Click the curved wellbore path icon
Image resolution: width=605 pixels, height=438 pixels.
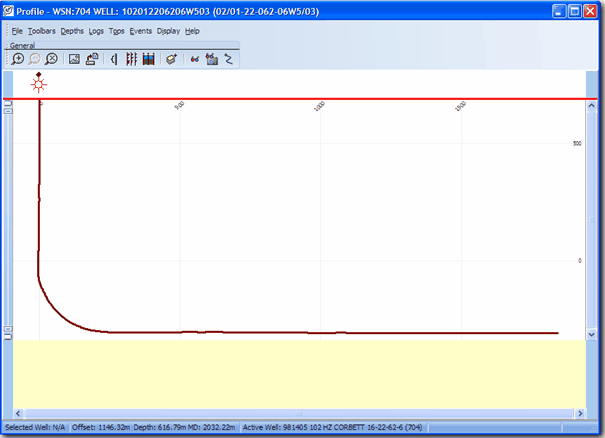(228, 59)
